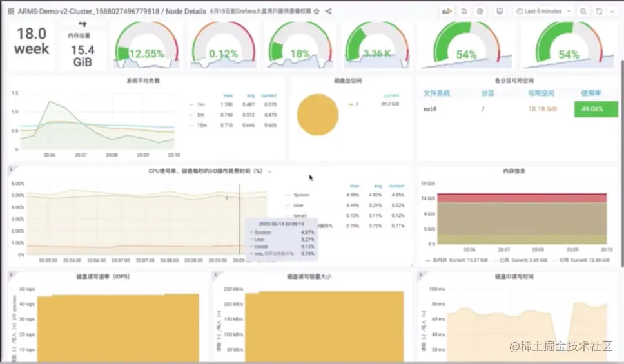Viewport: 624px width, 364px height.
Task: Click the ext4 filesystem cell
Action: click(x=430, y=109)
